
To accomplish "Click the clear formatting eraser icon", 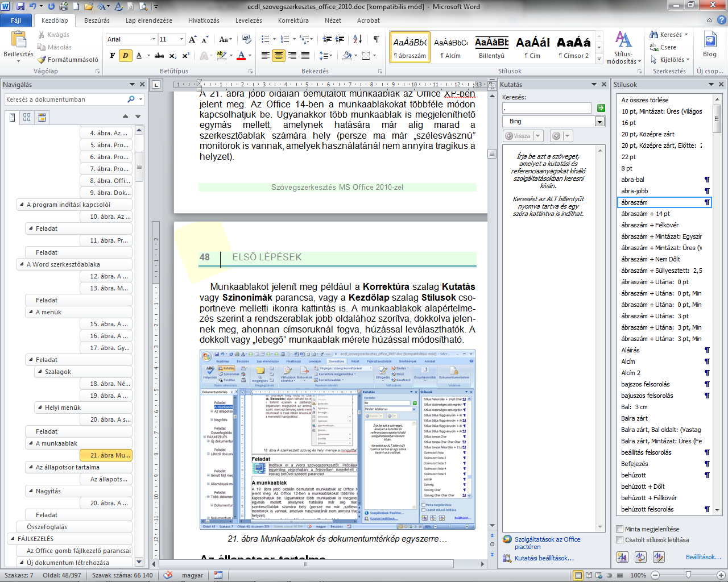I will [246, 39].
